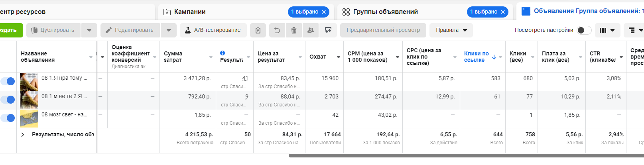Expand the Результаты summary row chevron
Viewport: 644px width, 165px height.
click(23, 135)
